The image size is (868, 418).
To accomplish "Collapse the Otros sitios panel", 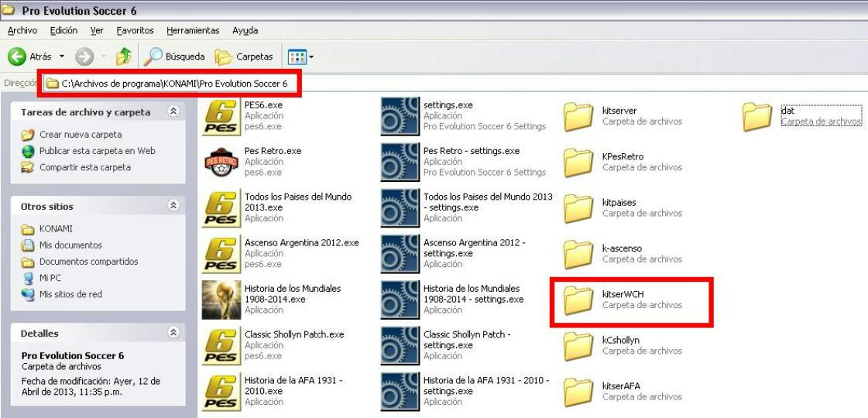I will point(173,205).
